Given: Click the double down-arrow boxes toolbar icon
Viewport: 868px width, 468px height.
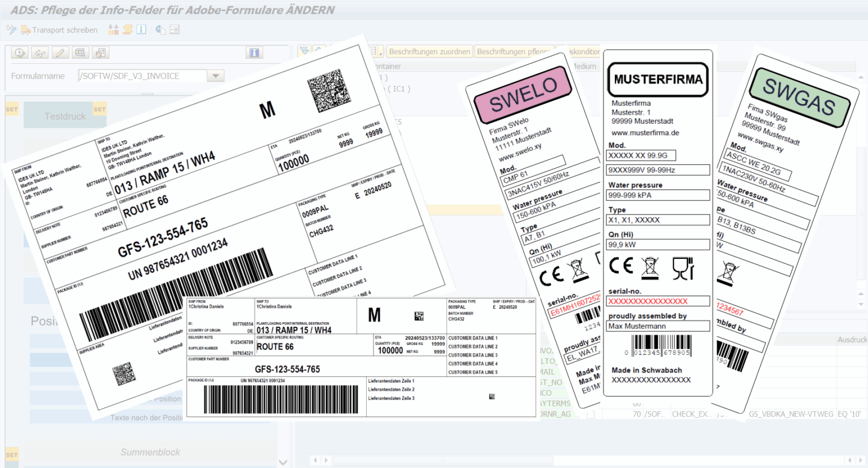Looking at the screenshot, I should point(114,29).
